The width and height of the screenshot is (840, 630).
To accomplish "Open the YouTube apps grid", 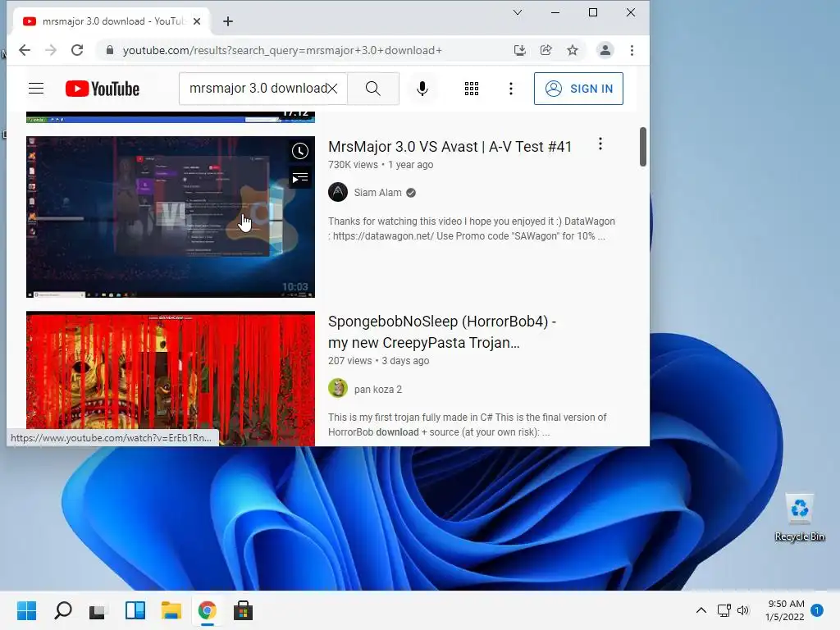I will (472, 89).
